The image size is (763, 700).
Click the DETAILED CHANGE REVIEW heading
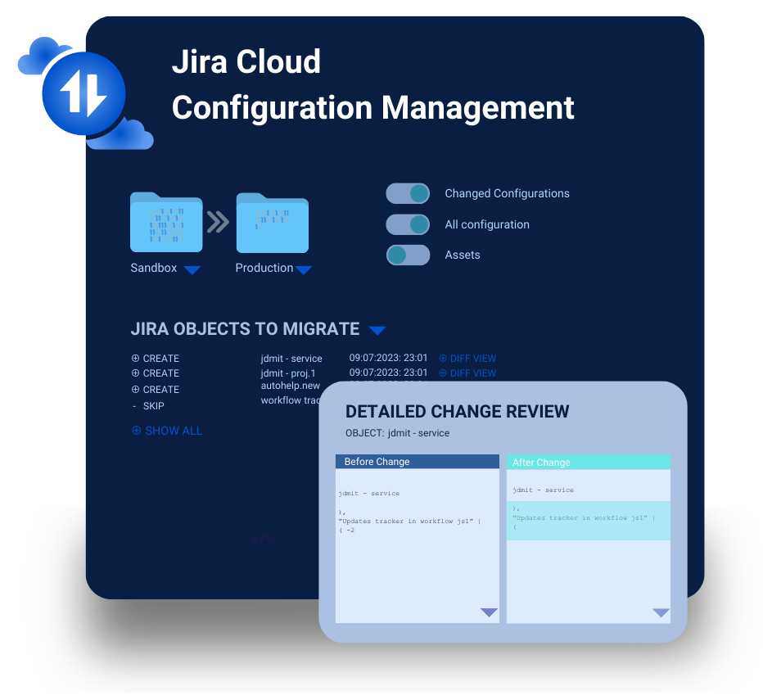457,412
